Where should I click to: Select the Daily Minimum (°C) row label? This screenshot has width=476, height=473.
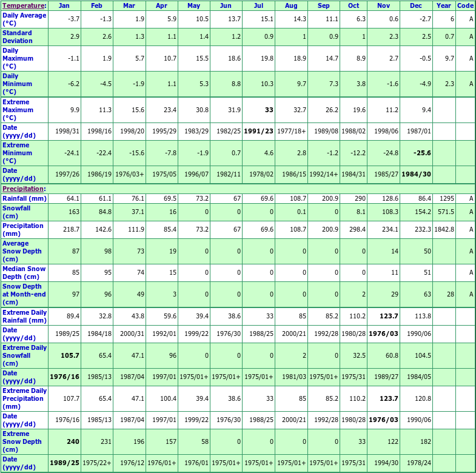(x=18, y=84)
